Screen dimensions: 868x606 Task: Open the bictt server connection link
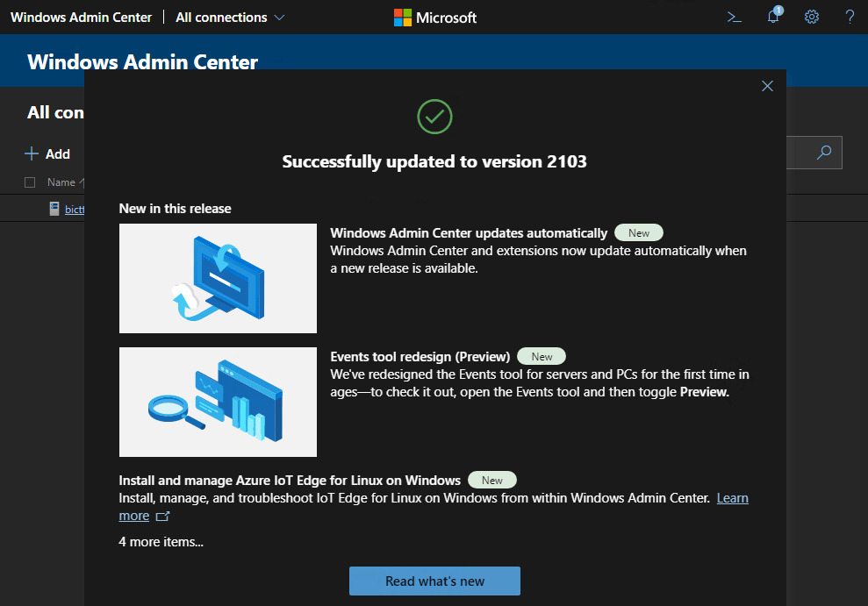(75, 210)
